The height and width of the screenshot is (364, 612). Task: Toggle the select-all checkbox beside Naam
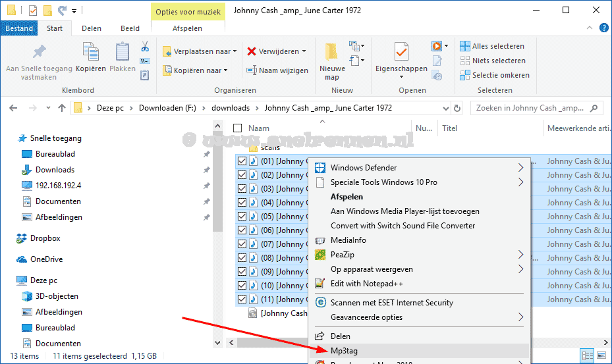click(x=237, y=128)
